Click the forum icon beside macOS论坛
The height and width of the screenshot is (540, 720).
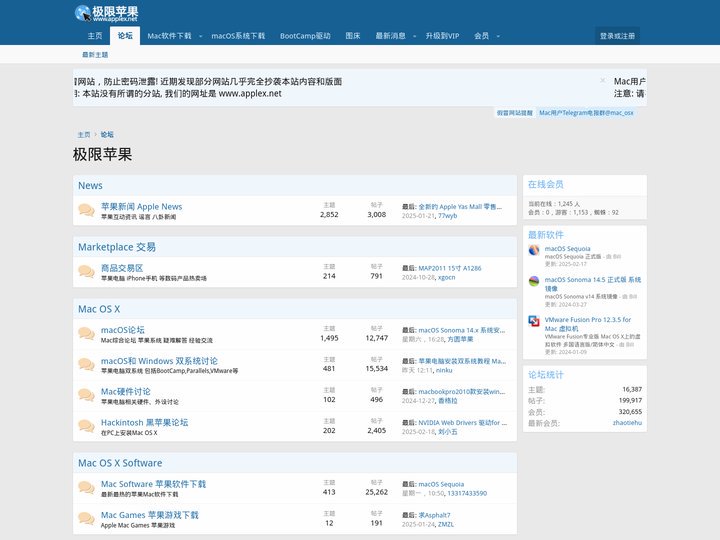pos(86,333)
